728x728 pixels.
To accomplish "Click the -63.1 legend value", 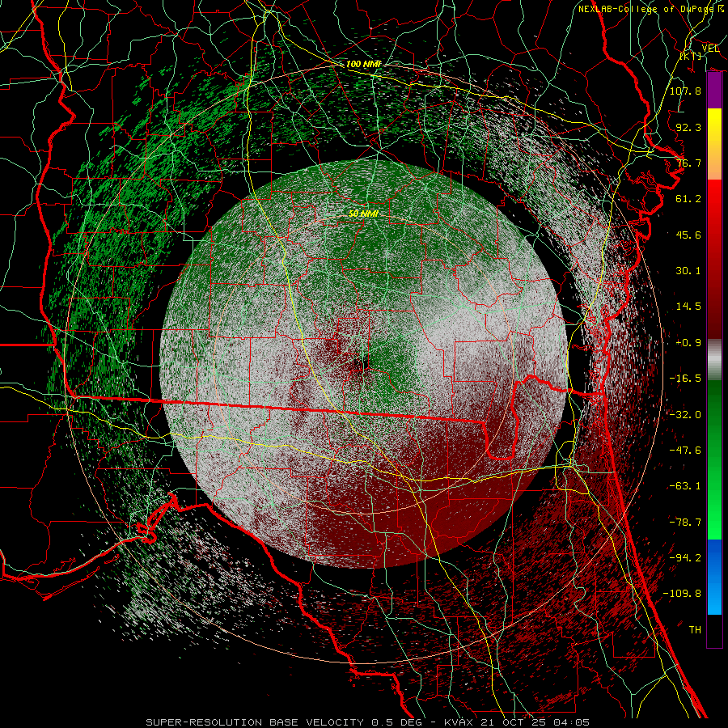I will click(685, 486).
